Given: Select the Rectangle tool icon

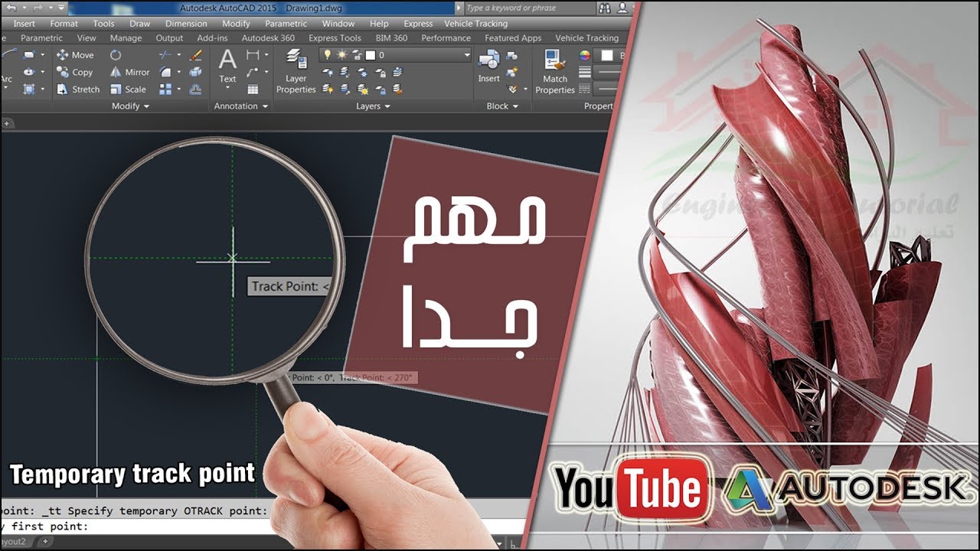Looking at the screenshot, I should pyautogui.click(x=29, y=55).
